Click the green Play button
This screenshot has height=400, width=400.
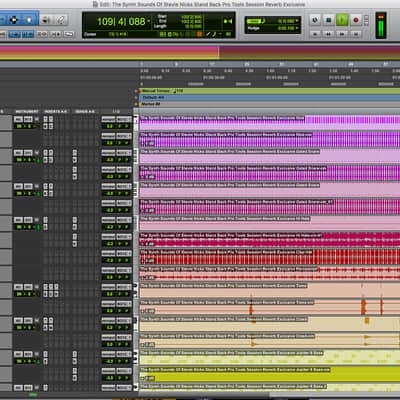tap(342, 20)
